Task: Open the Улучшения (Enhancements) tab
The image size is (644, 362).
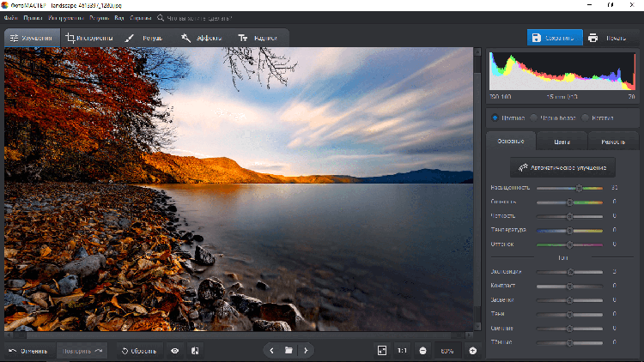Action: coord(31,39)
